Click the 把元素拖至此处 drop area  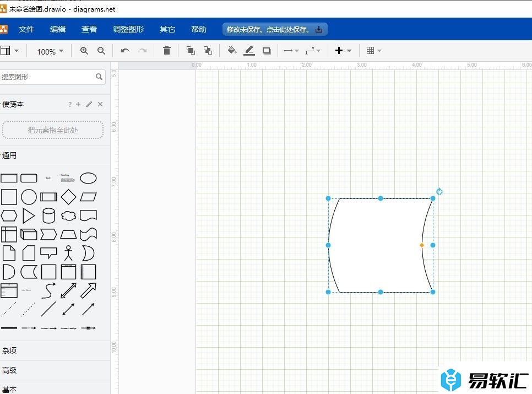pos(53,130)
